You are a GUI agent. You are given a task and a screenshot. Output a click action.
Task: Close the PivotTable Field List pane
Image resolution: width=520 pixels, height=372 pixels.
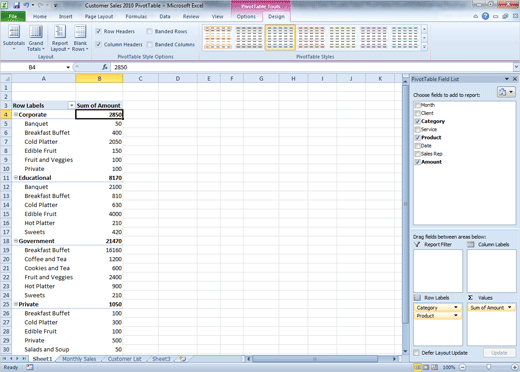515,79
